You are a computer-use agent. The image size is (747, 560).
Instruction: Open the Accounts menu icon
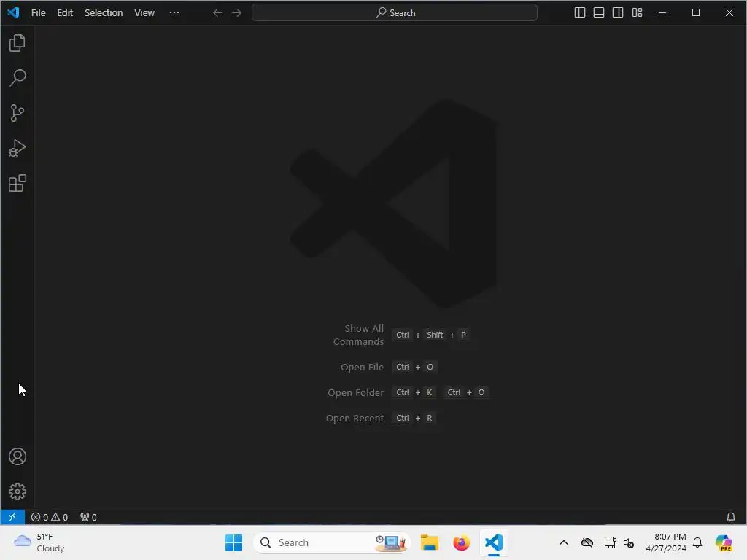pyautogui.click(x=18, y=456)
